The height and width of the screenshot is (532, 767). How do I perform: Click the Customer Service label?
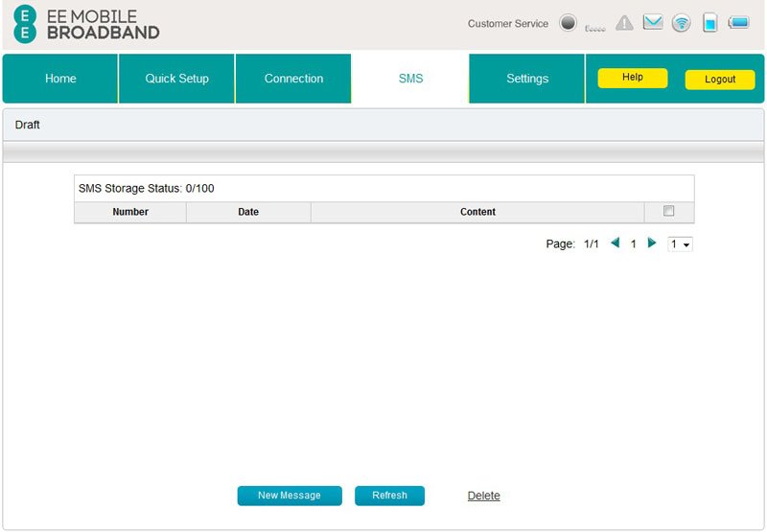[x=508, y=23]
